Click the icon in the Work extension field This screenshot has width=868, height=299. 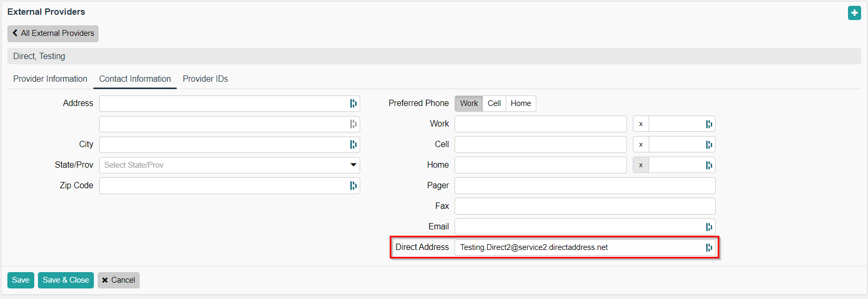tap(709, 124)
